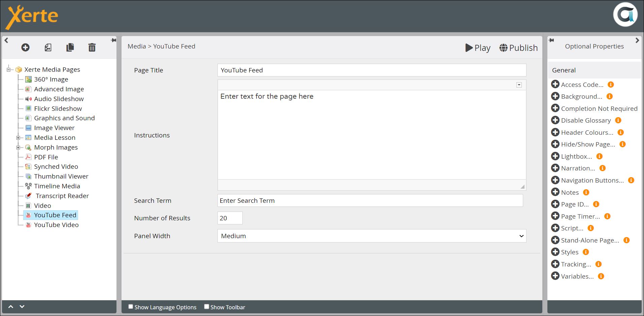Click the Publish button
Screen dimensions: 644x316
(518, 48)
